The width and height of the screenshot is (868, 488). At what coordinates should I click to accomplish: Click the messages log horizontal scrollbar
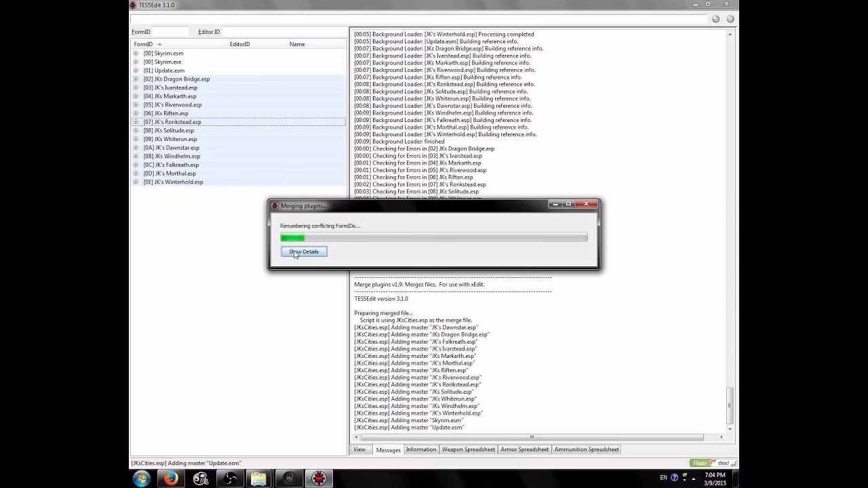pyautogui.click(x=532, y=437)
